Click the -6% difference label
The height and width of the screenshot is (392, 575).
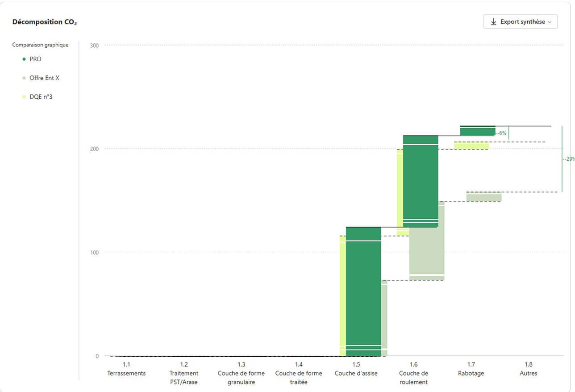[501, 133]
